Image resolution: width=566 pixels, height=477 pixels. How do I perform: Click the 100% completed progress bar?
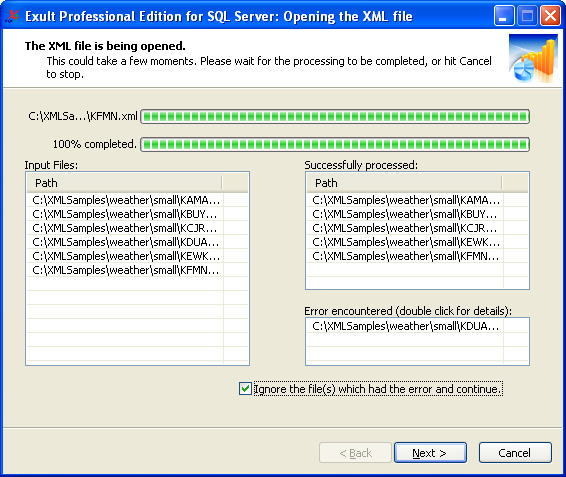(335, 144)
